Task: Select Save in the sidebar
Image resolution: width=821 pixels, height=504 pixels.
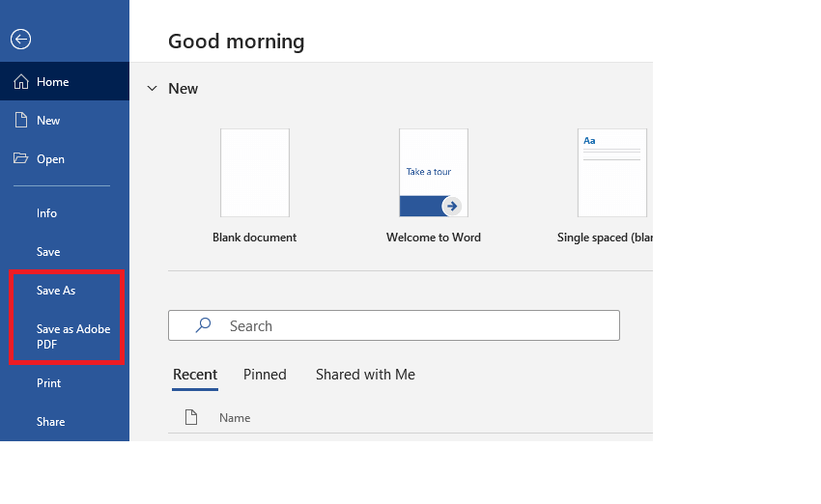Action: 48,252
